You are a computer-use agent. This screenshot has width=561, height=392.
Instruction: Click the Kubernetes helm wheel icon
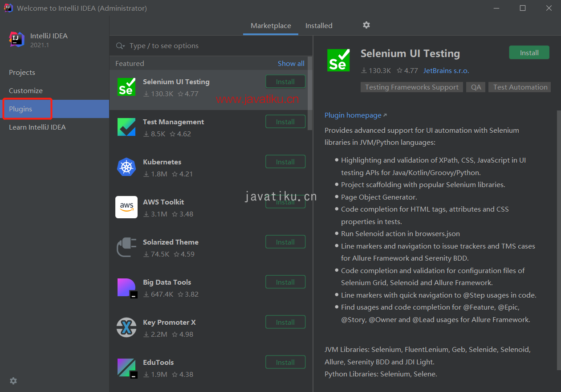(126, 167)
